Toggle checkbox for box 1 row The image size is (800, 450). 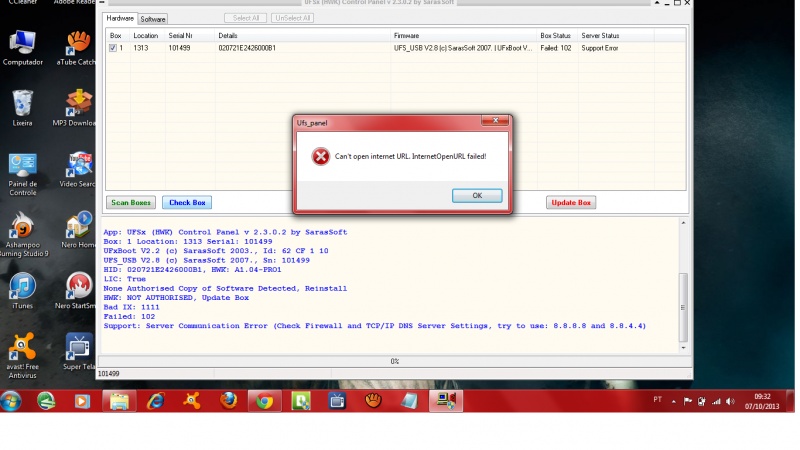(x=113, y=48)
